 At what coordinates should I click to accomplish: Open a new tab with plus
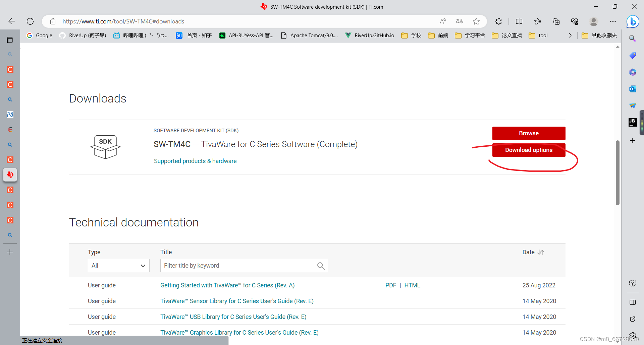(x=10, y=252)
